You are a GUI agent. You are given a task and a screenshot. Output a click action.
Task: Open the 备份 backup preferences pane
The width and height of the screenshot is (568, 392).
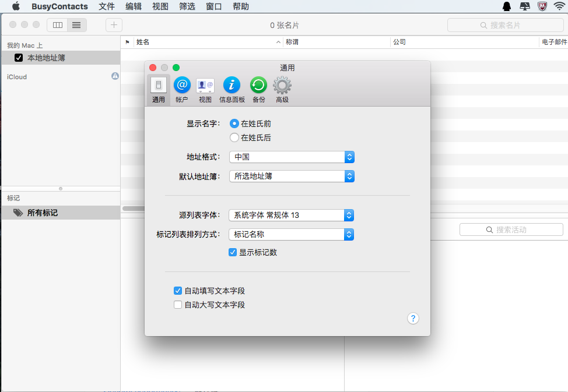tap(259, 90)
